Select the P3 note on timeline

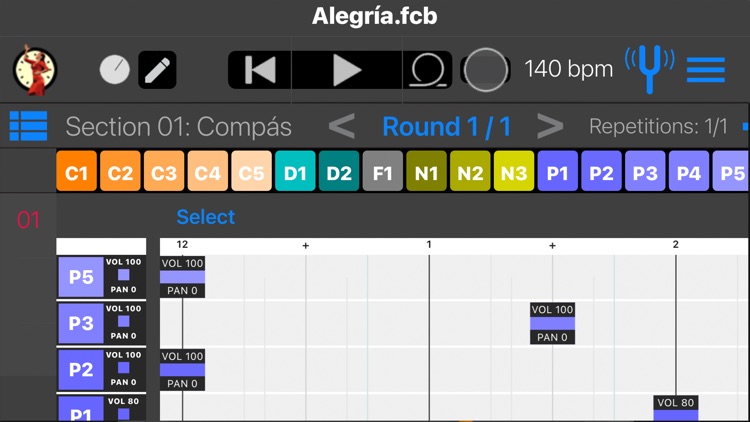point(552,323)
